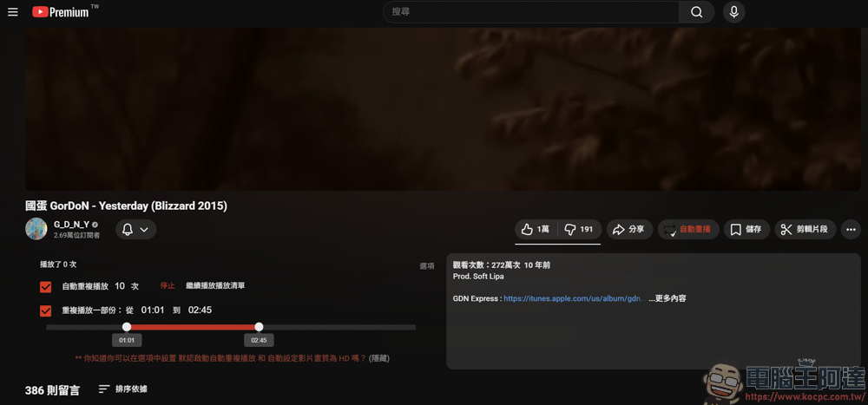Click the 播放了 0 次 play counter
The image size is (868, 405).
pyautogui.click(x=58, y=265)
